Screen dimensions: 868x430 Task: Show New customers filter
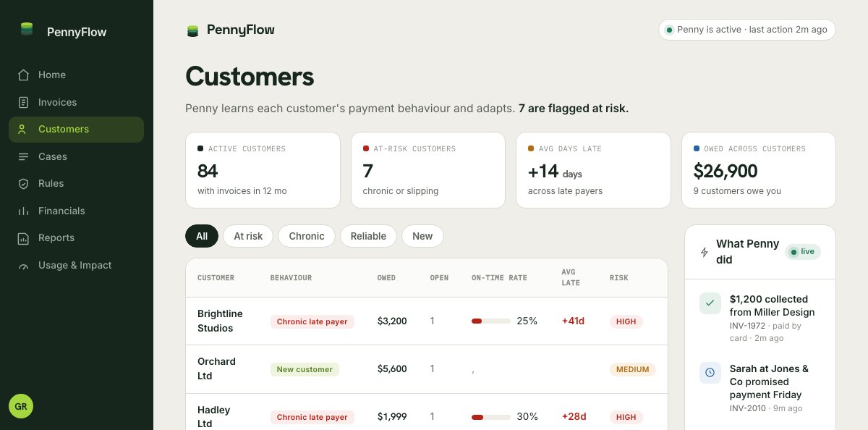422,236
